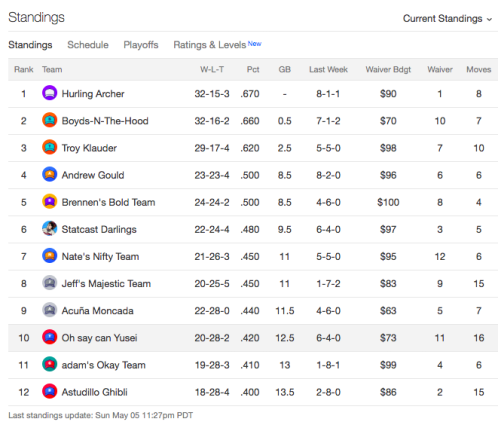The image size is (498, 434).
Task: Click Troy Klauder's team avatar icon
Action: (x=49, y=147)
